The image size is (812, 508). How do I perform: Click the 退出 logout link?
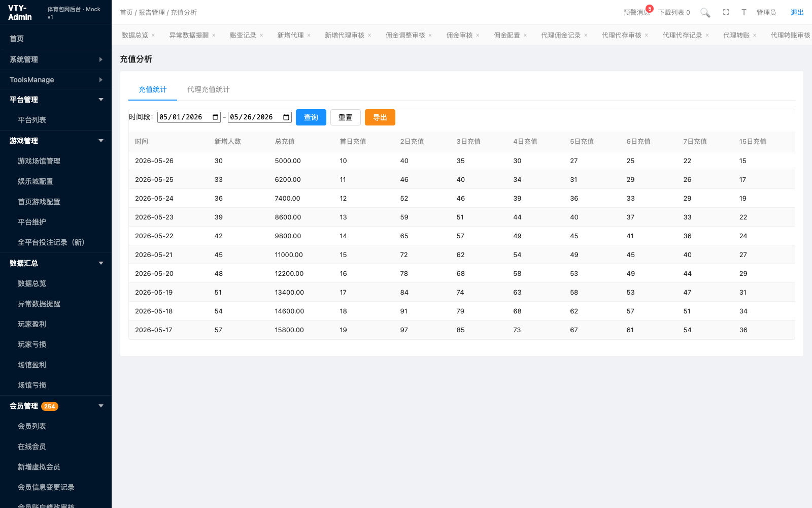click(797, 13)
